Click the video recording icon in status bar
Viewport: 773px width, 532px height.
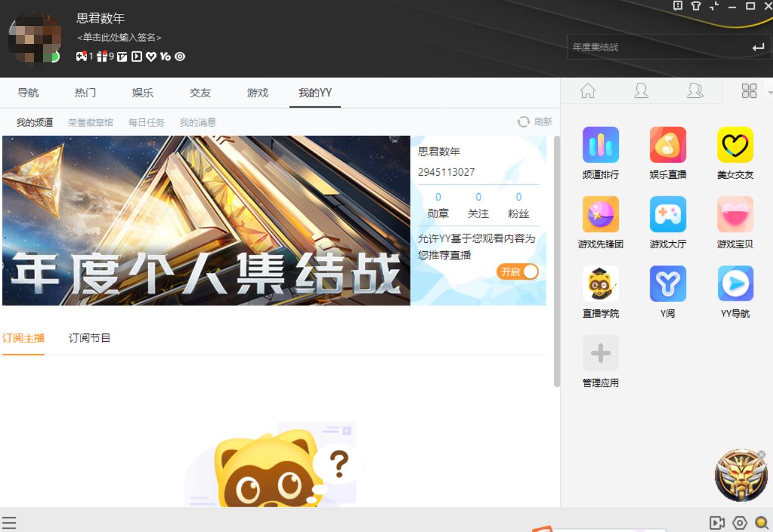click(x=718, y=523)
